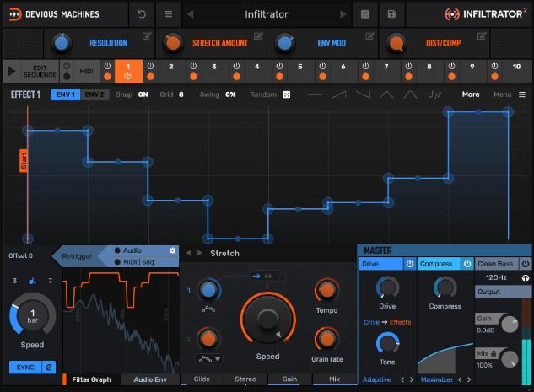534x392 pixels.
Task: Click the SYNC button
Action: pos(25,368)
